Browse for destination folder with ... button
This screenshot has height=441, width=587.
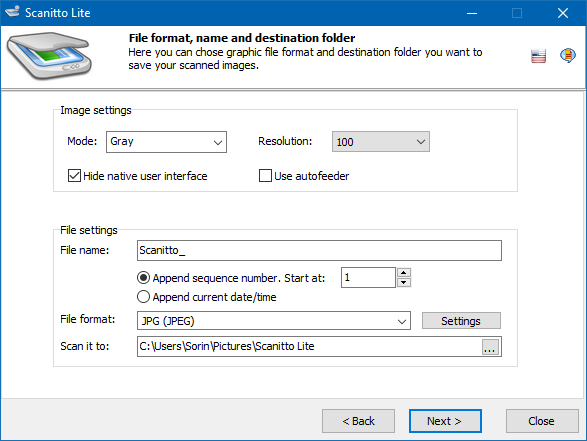tap(490, 347)
